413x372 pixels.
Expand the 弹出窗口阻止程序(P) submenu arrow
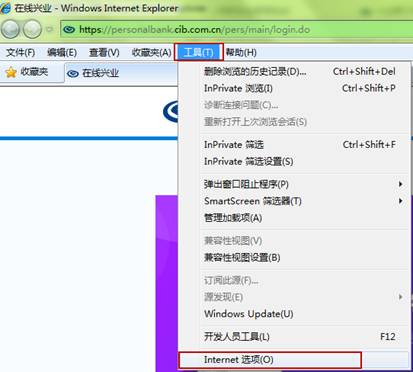tap(400, 184)
